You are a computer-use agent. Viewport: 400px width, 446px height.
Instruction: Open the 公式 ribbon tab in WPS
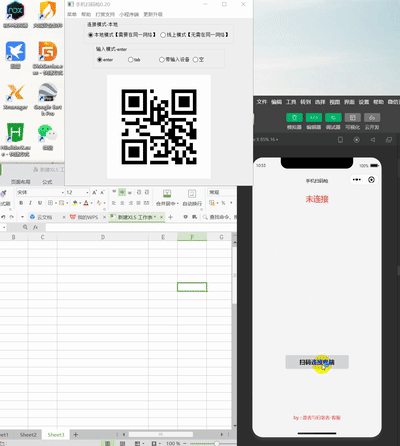(47, 182)
